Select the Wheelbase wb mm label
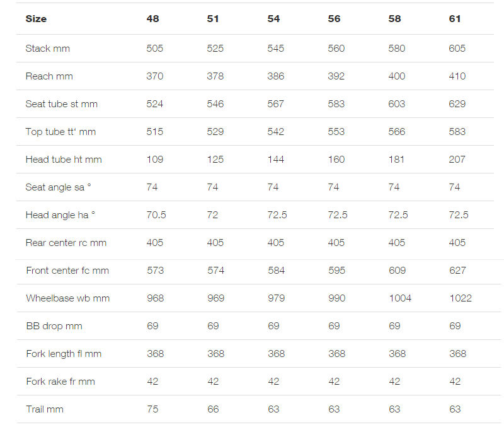The width and height of the screenshot is (504, 427). pyautogui.click(x=68, y=298)
